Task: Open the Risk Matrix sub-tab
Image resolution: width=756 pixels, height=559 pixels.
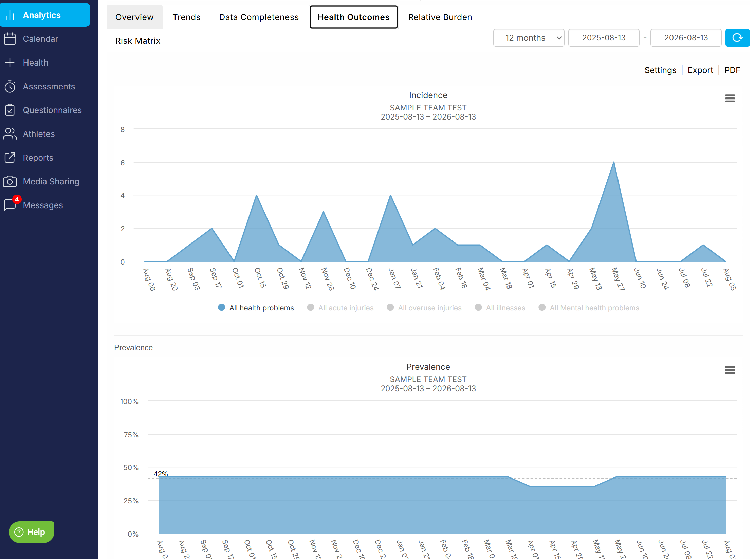Action: (138, 41)
